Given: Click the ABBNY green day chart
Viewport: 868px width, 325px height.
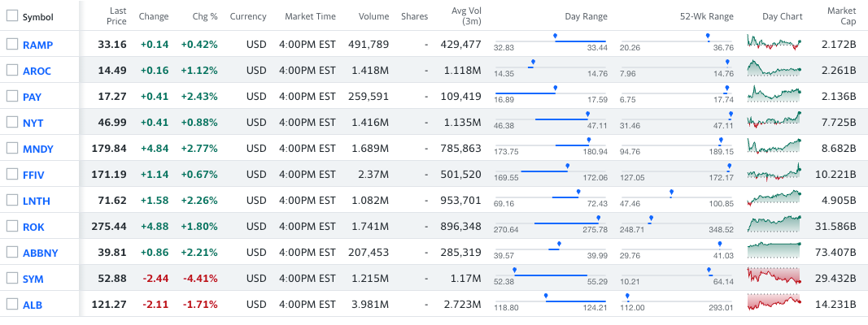Looking at the screenshot, I should coord(773,252).
